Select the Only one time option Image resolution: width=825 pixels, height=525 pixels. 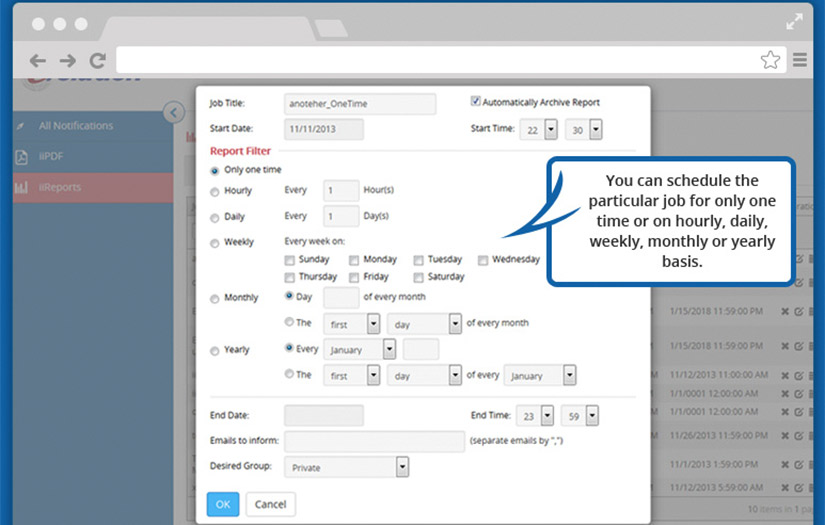pos(215,171)
